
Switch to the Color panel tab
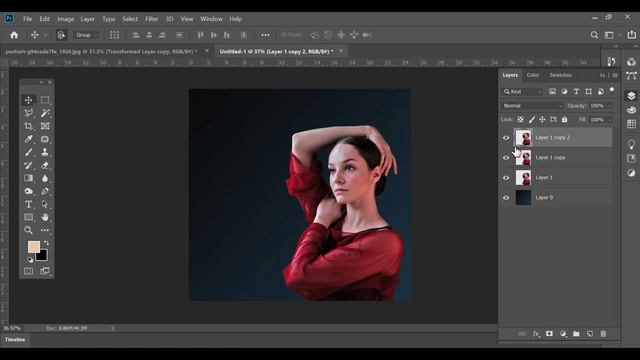pos(533,75)
